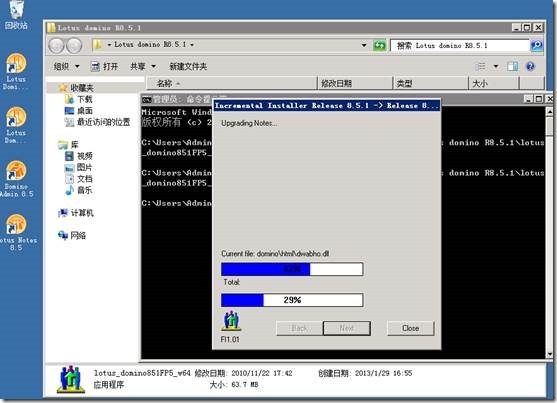Click the Explorer forward navigation arrow
The image size is (557, 403).
(74, 45)
